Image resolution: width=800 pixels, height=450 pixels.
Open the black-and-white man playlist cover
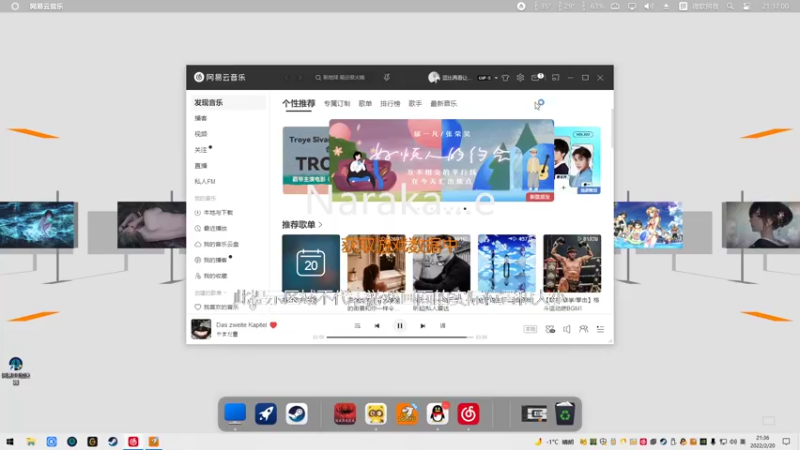[441, 263]
